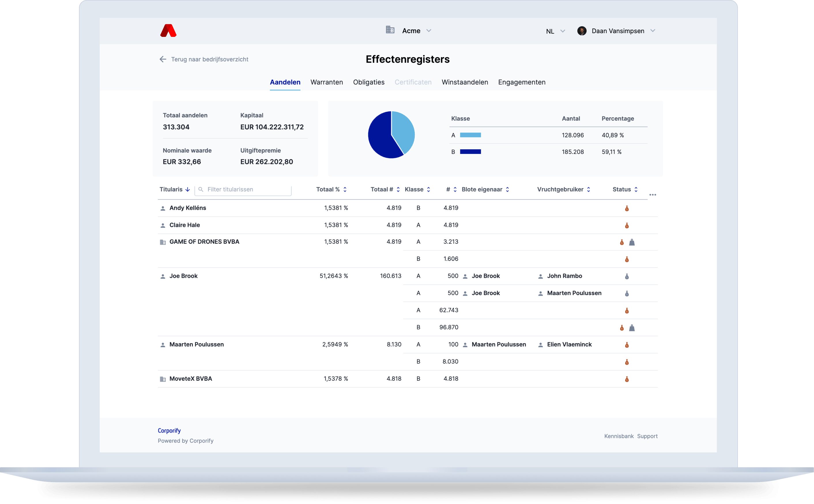The width and height of the screenshot is (814, 504).
Task: Click the Support link in footer
Action: point(647,436)
